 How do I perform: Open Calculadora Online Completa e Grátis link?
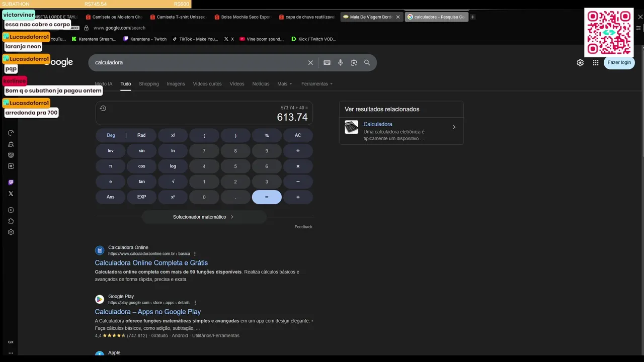click(x=151, y=263)
